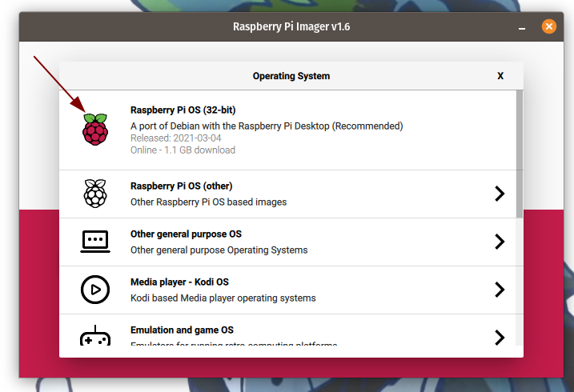Close Raspberry Pi Imager using the orange button
Screen dimensions: 574x392
(x=548, y=26)
